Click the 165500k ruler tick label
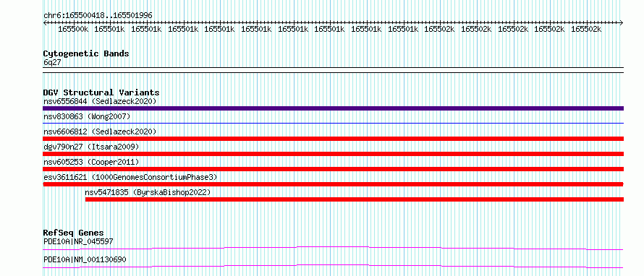The height and width of the screenshot is (276, 644). point(73,29)
